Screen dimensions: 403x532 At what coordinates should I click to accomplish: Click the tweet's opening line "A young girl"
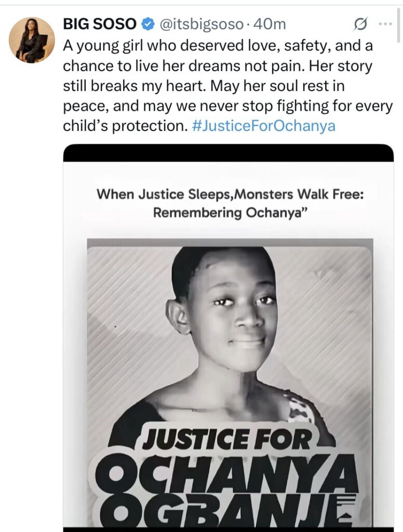click(x=97, y=45)
